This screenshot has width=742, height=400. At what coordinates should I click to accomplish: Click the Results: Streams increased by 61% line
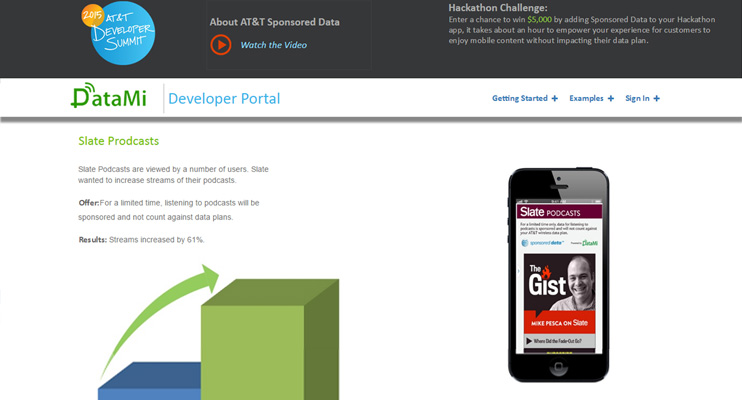pos(141,240)
